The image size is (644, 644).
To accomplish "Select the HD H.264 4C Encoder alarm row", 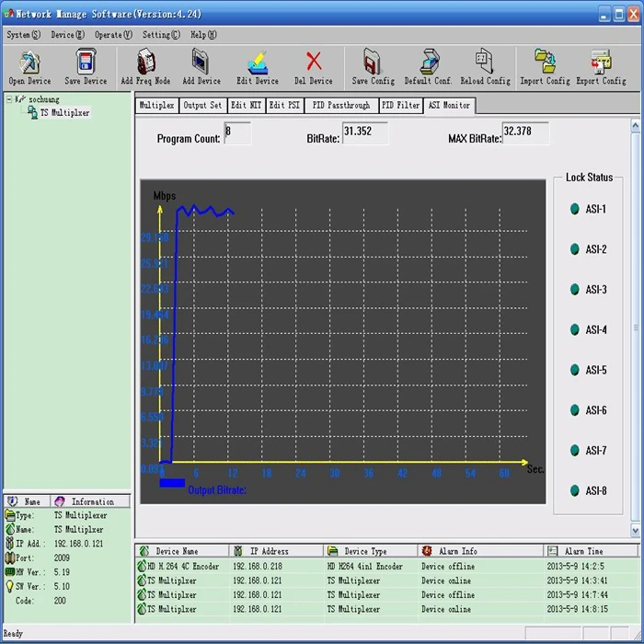I will point(387,566).
